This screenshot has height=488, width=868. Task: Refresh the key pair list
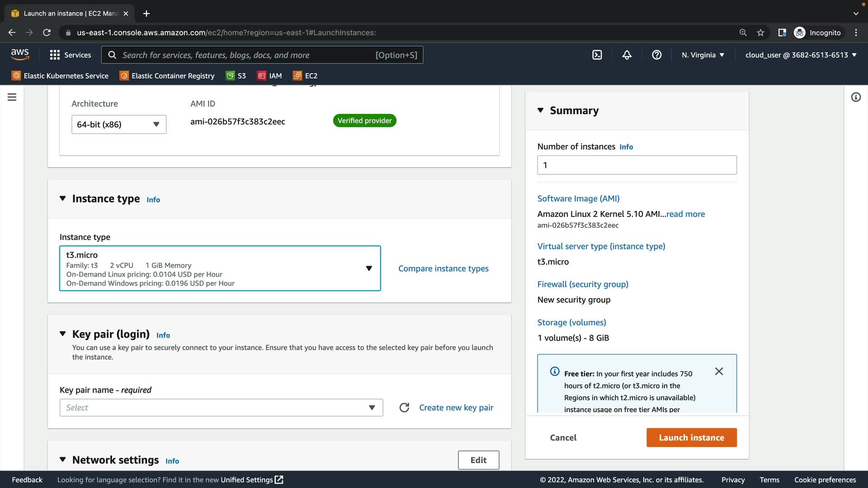(404, 408)
